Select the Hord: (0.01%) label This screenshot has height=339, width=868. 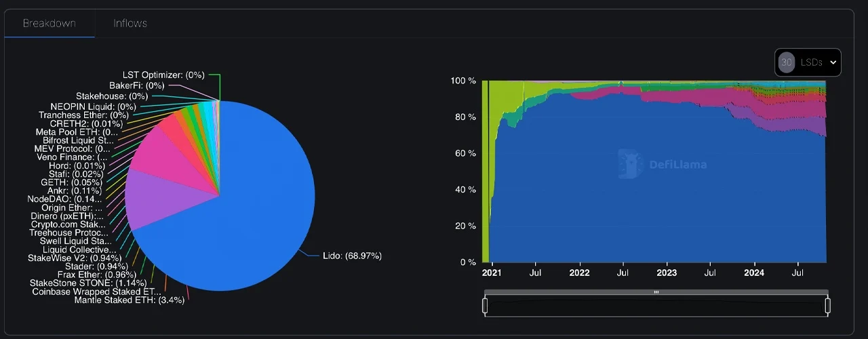[x=77, y=165]
